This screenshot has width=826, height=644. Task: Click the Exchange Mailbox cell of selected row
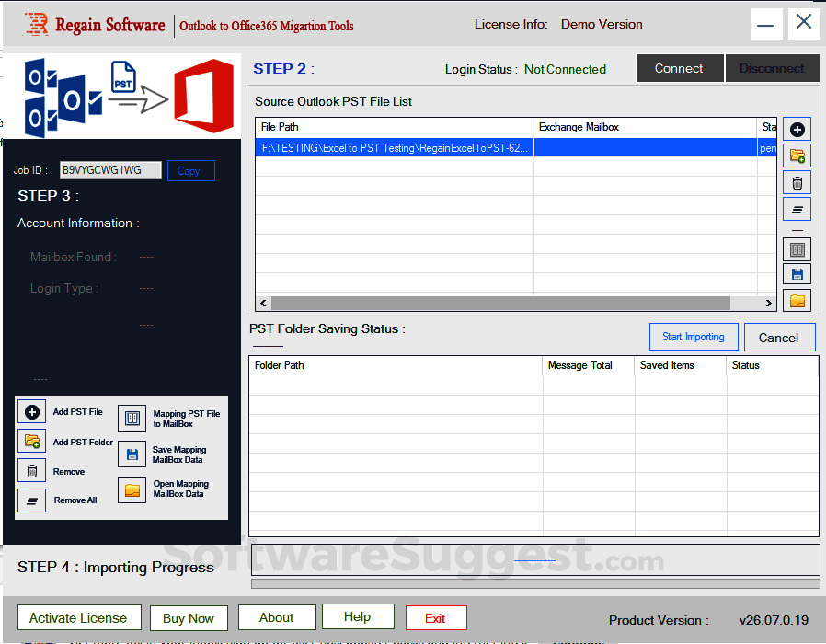[646, 147]
